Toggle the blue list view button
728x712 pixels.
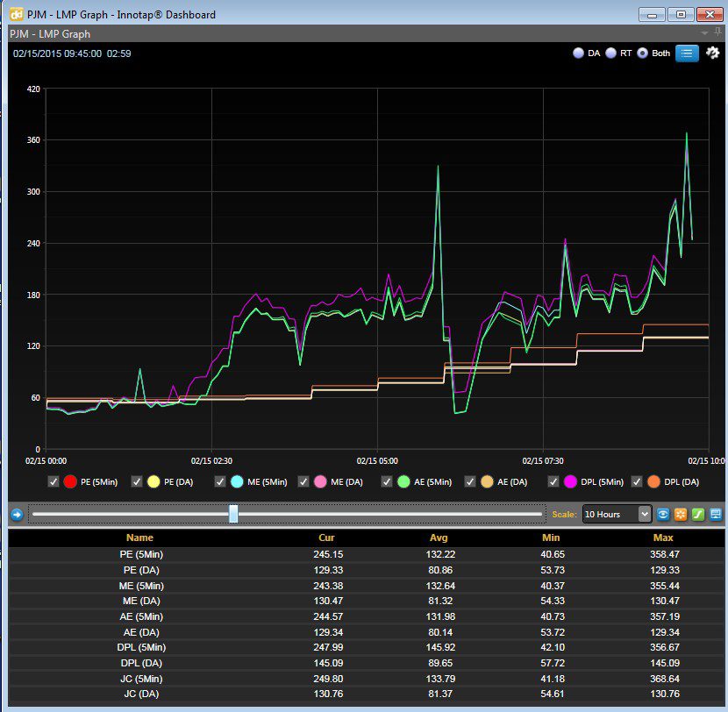point(687,53)
